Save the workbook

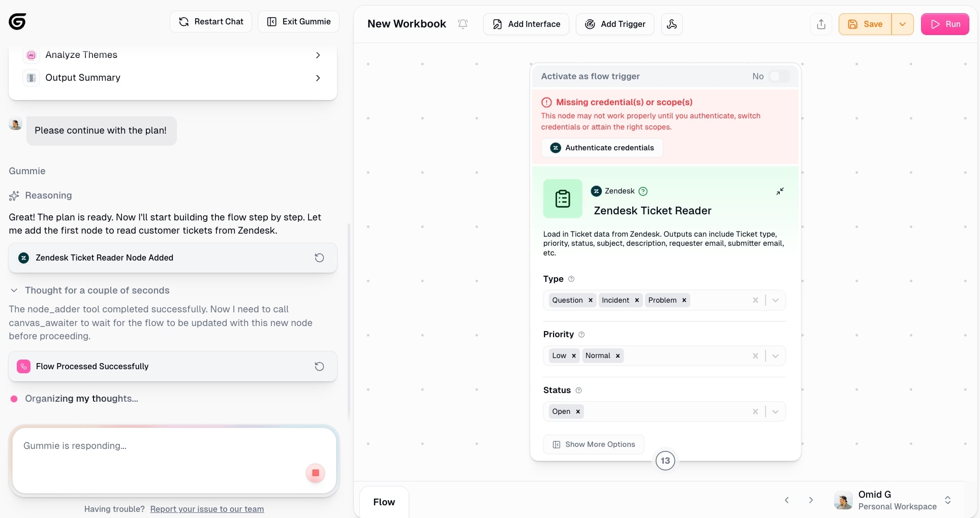[865, 24]
